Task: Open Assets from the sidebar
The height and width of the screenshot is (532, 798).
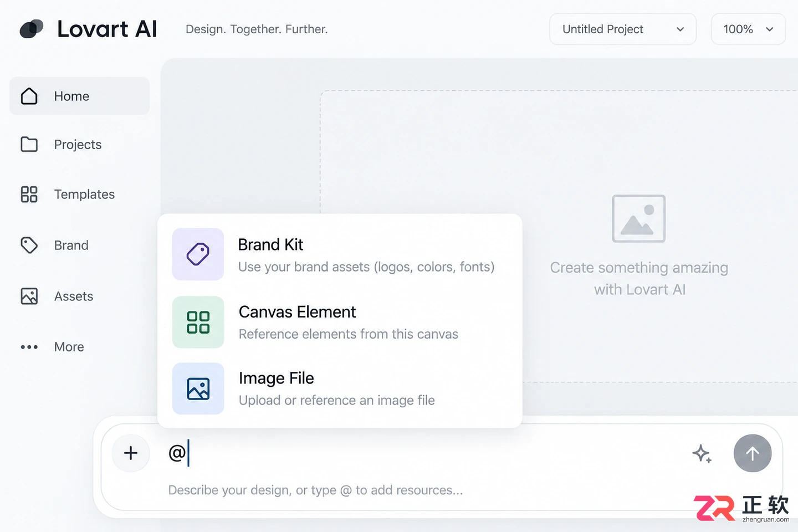Action: click(x=80, y=296)
